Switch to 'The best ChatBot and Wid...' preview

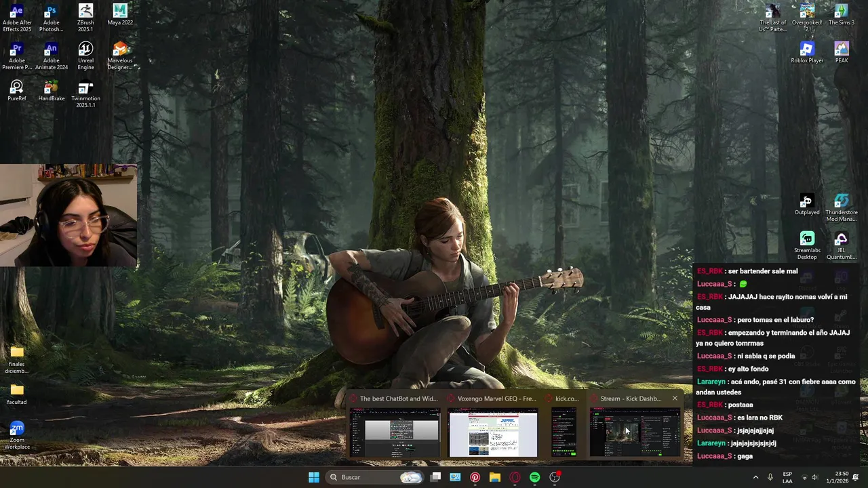point(395,432)
